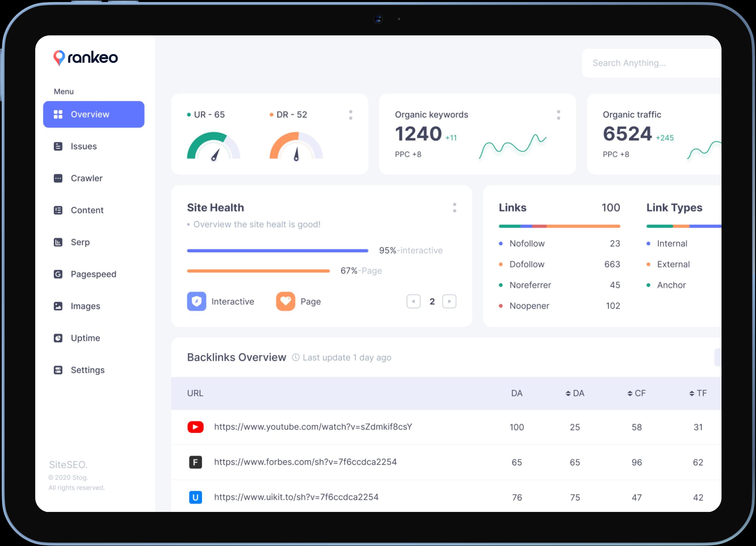Select the highlighted Overview menu item

pyautogui.click(x=94, y=114)
